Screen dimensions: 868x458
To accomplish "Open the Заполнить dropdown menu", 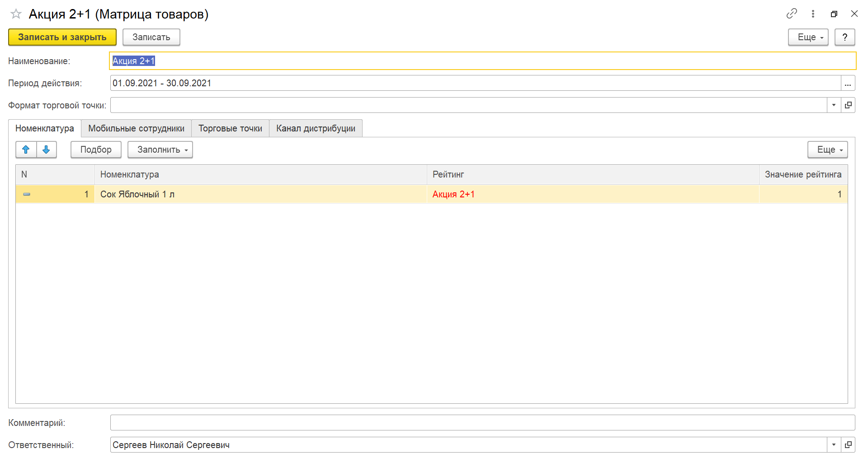I will [x=160, y=150].
